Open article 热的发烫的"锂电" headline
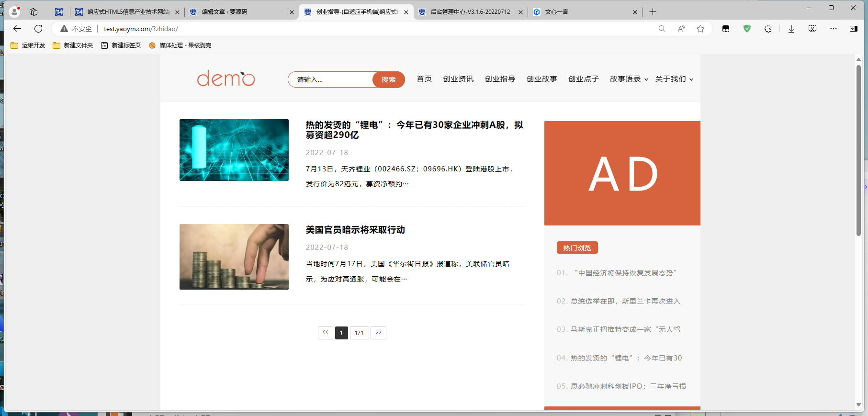This screenshot has width=868, height=416. click(414, 130)
